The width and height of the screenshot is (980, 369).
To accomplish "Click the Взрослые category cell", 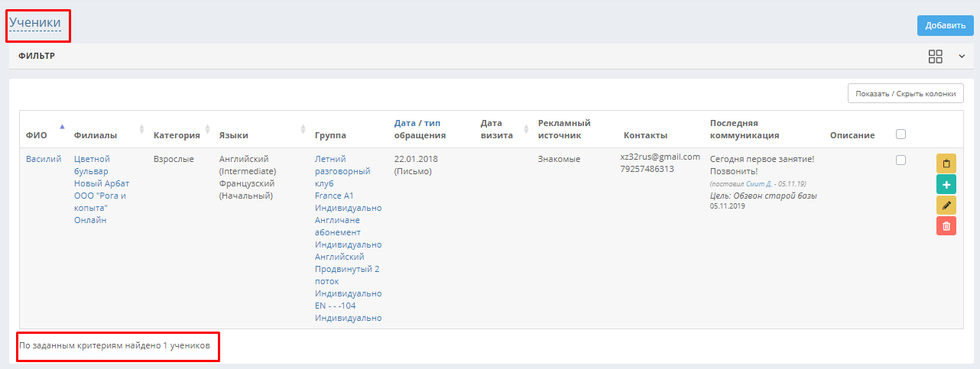I will pos(174,159).
